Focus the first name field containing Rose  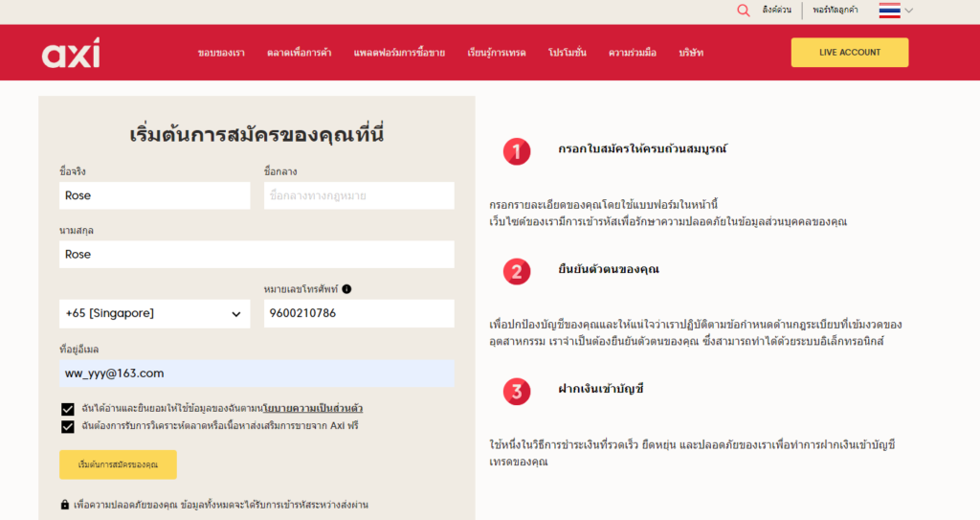pos(154,196)
